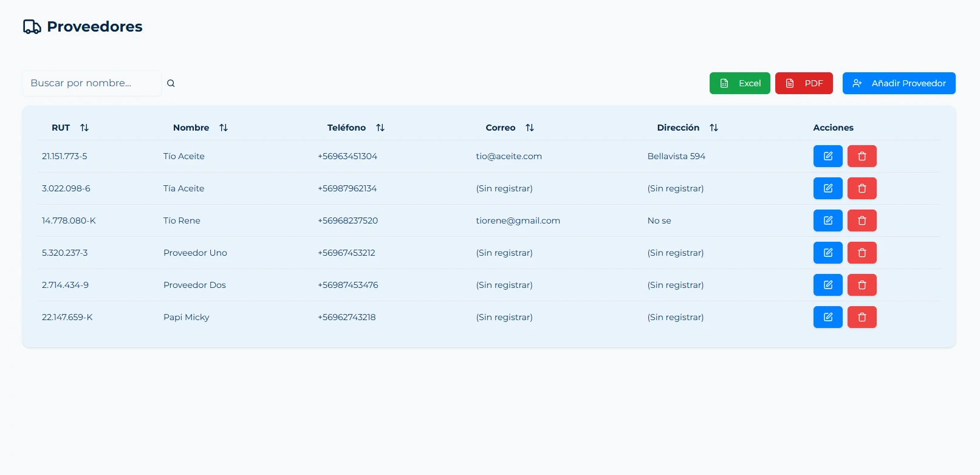The image size is (980, 475).
Task: Select RUT 3.022.098-6 cell
Action: [66, 188]
